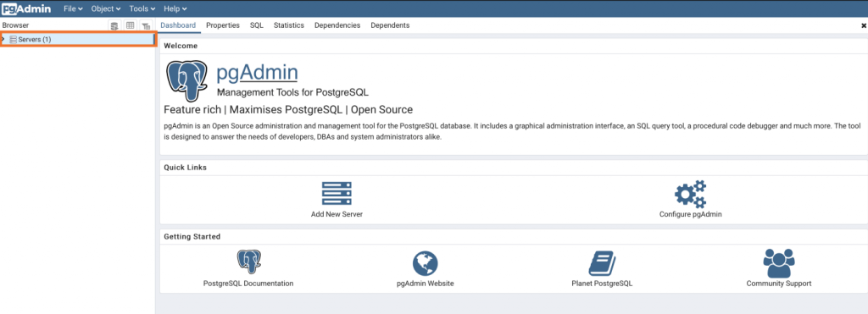868x314 pixels.
Task: Switch to the Statistics tab
Action: click(x=289, y=25)
